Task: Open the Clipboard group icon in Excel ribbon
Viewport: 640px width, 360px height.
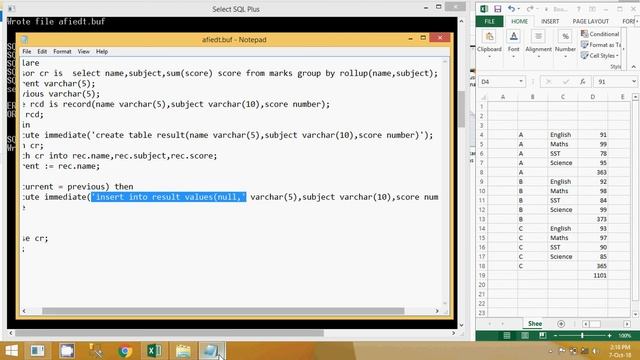Action: (x=489, y=37)
